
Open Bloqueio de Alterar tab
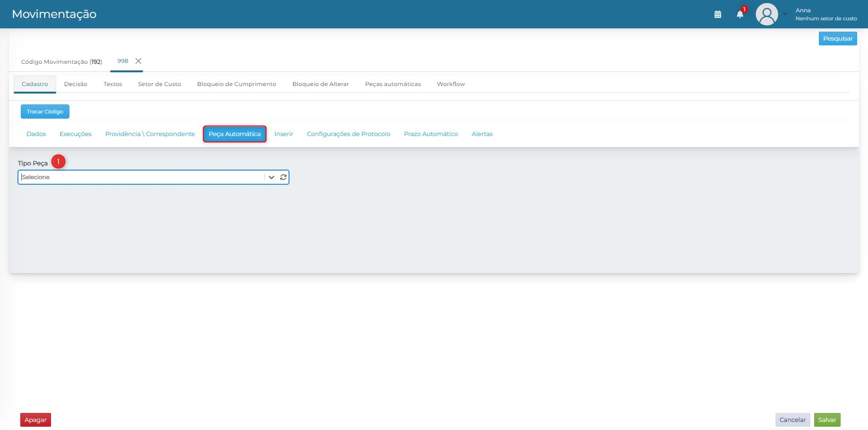(321, 84)
